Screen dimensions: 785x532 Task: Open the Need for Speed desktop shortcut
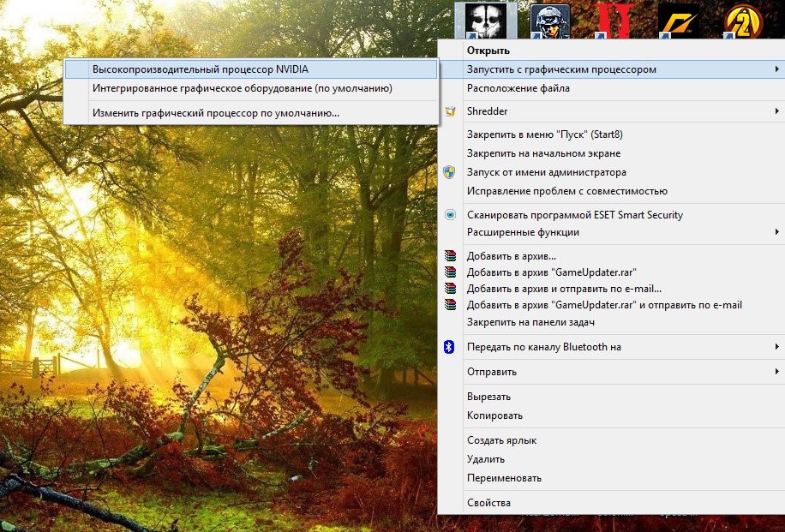679,21
